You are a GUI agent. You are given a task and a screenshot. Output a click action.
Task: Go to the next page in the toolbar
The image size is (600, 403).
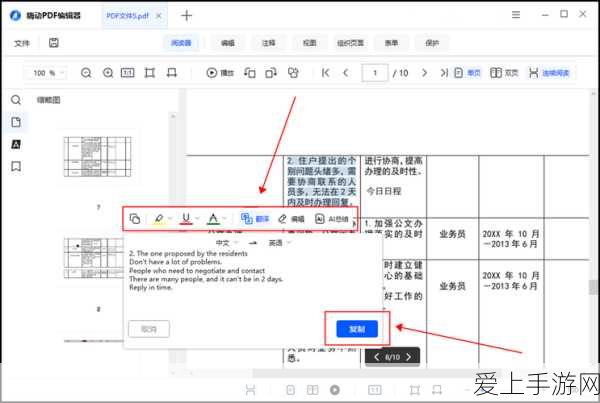click(424, 73)
